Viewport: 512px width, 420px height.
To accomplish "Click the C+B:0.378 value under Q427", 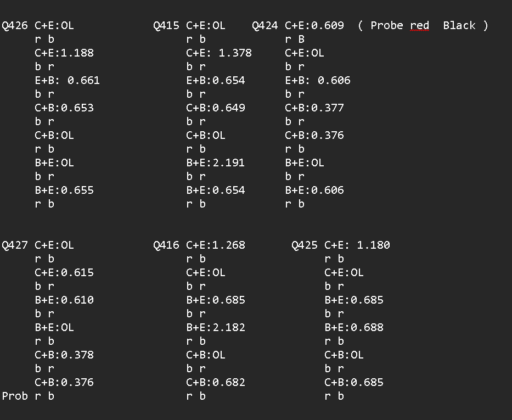I will tap(64, 355).
